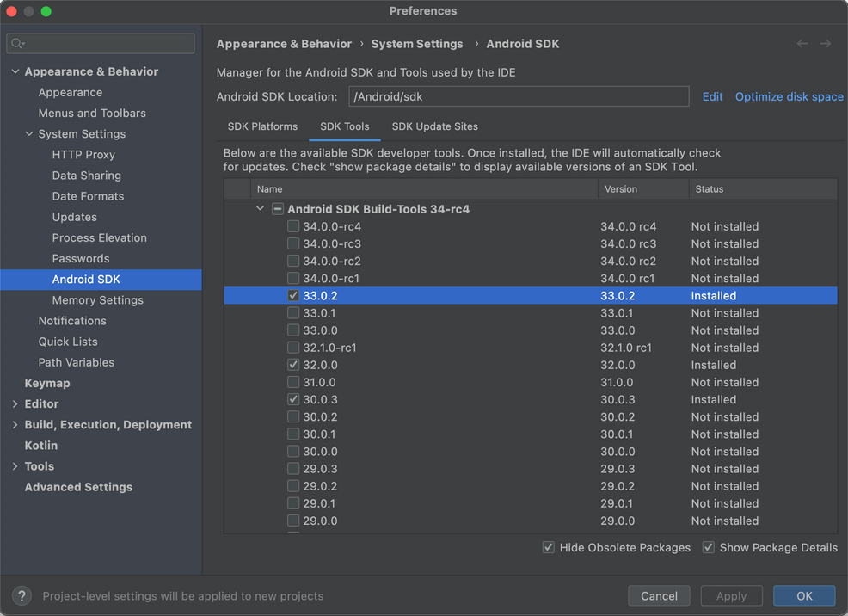Sort table by Name column header
Image resolution: width=848 pixels, height=616 pixels.
(x=425, y=189)
